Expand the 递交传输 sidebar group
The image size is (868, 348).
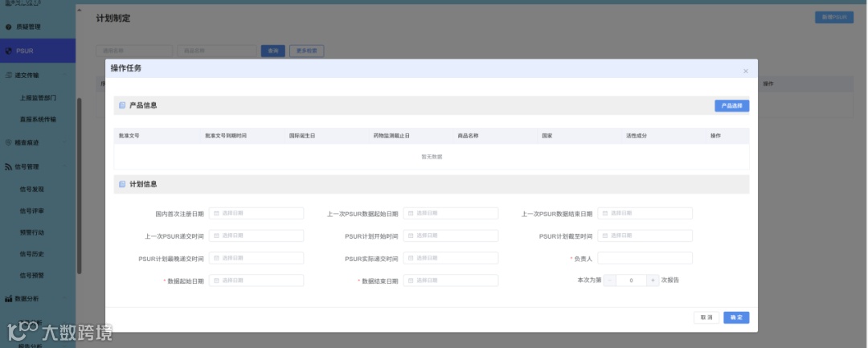click(x=38, y=75)
